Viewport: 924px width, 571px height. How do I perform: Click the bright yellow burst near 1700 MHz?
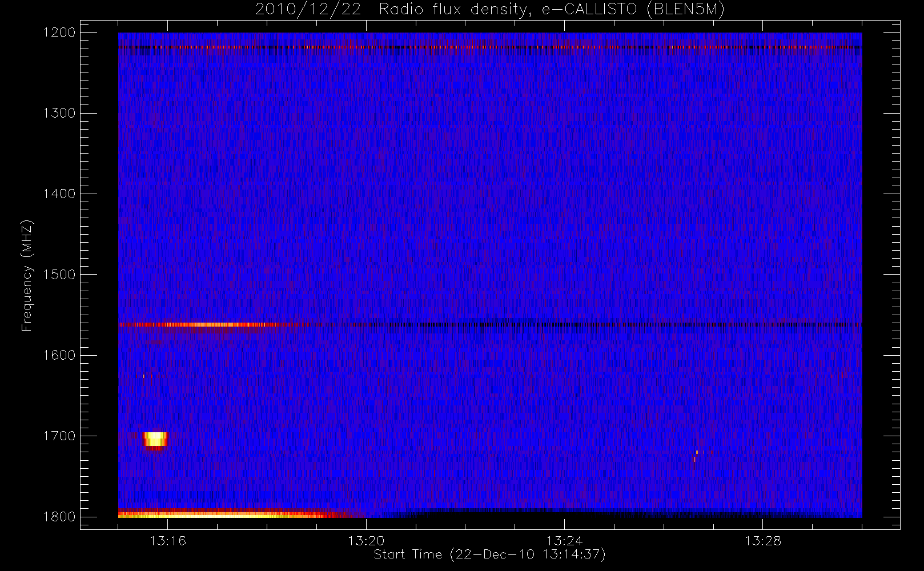155,439
